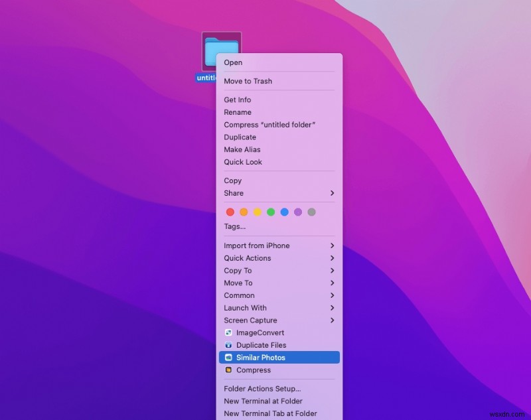The width and height of the screenshot is (531, 420).
Task: Choose New Terminal at Folder
Action: (x=279, y=401)
